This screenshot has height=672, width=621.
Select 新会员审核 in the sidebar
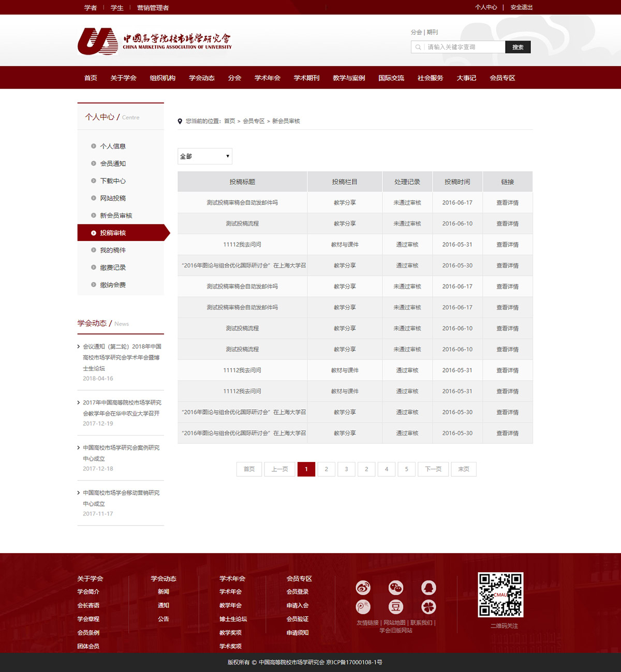(116, 216)
